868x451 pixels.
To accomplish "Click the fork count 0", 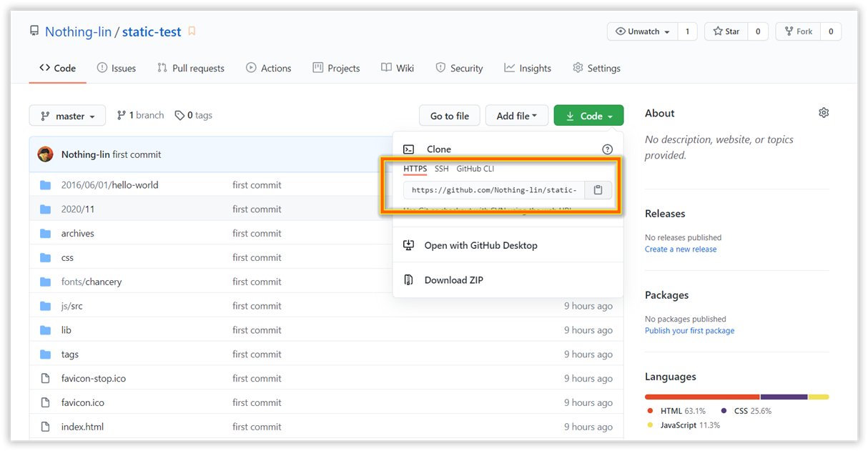I will tap(831, 31).
